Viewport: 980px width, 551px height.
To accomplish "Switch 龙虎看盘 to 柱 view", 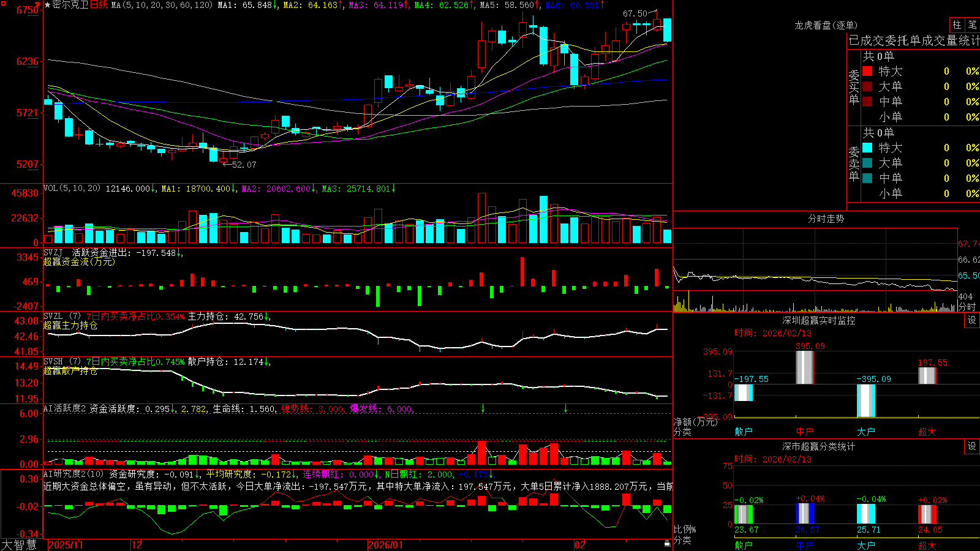I will pyautogui.click(x=957, y=24).
